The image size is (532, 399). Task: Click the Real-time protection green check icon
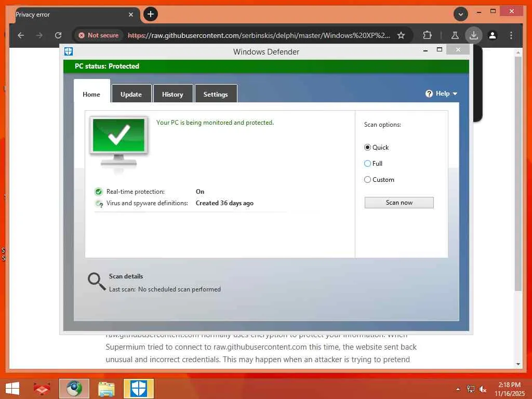click(98, 192)
